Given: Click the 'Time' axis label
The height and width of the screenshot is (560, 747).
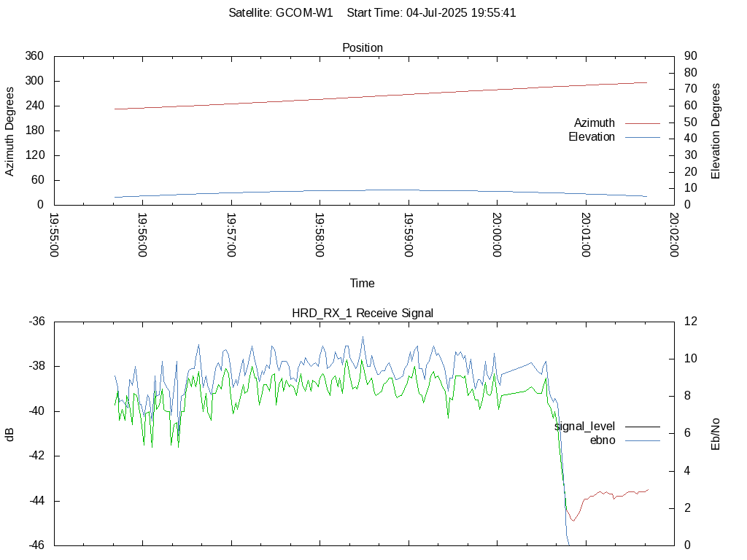Looking at the screenshot, I should point(362,284).
